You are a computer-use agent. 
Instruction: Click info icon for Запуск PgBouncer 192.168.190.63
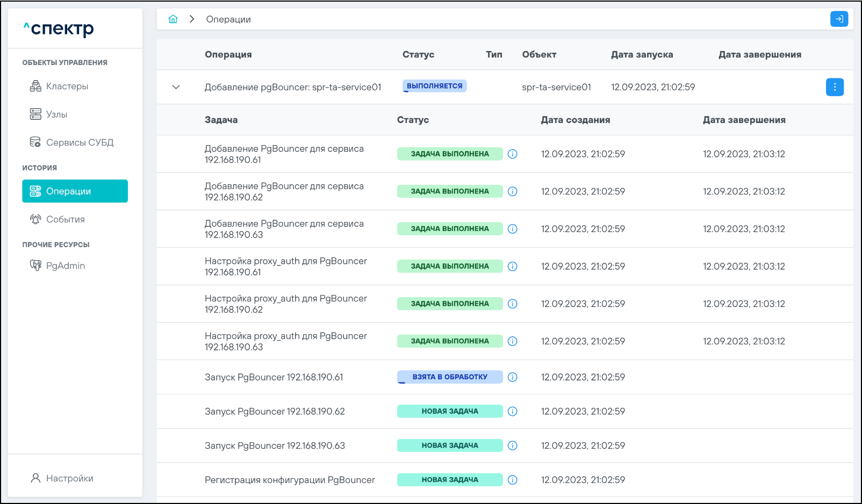pyautogui.click(x=513, y=445)
